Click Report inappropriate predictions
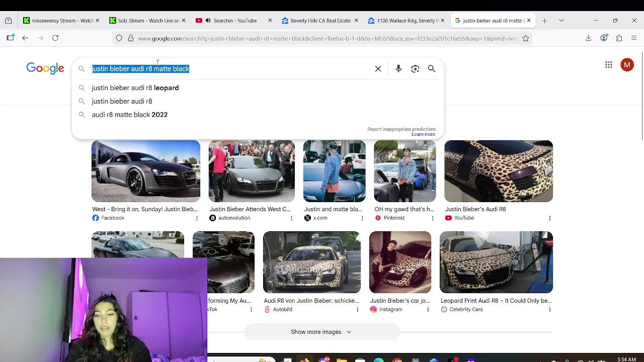 [x=401, y=129]
